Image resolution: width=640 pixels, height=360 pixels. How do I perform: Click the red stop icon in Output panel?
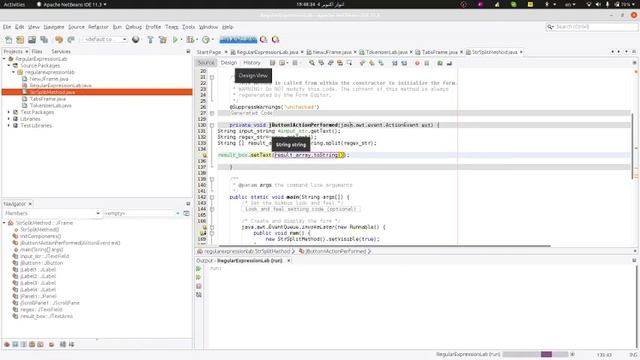(199, 286)
